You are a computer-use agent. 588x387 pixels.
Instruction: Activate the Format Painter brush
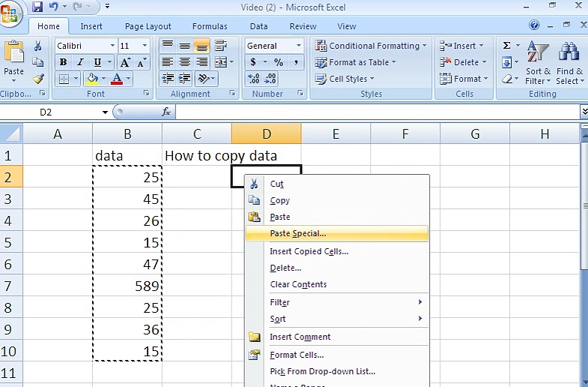38,79
